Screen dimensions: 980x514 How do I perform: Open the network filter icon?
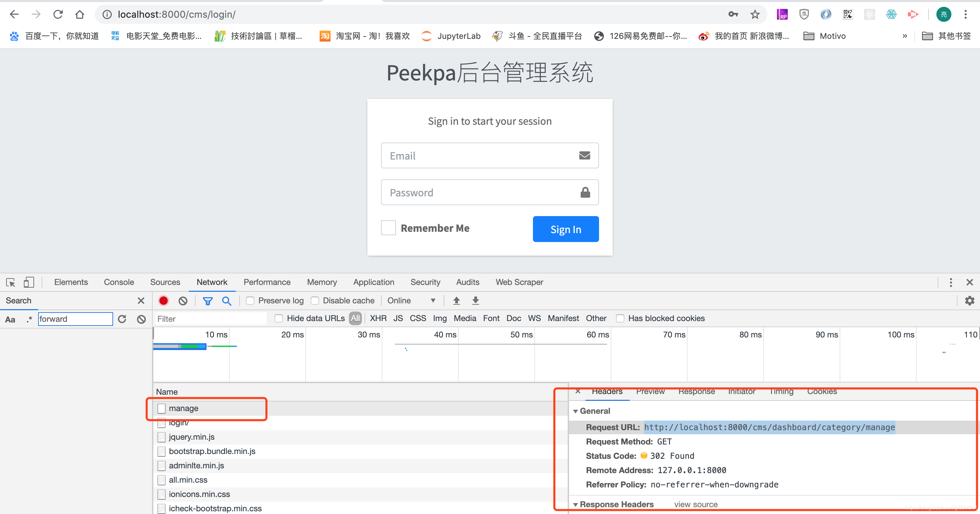pyautogui.click(x=208, y=301)
